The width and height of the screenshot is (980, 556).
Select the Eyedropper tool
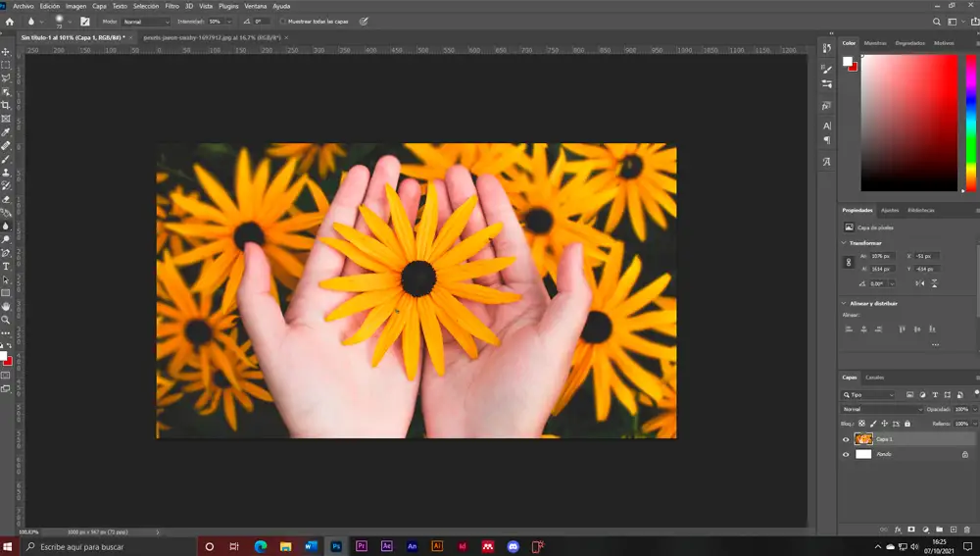(x=6, y=132)
